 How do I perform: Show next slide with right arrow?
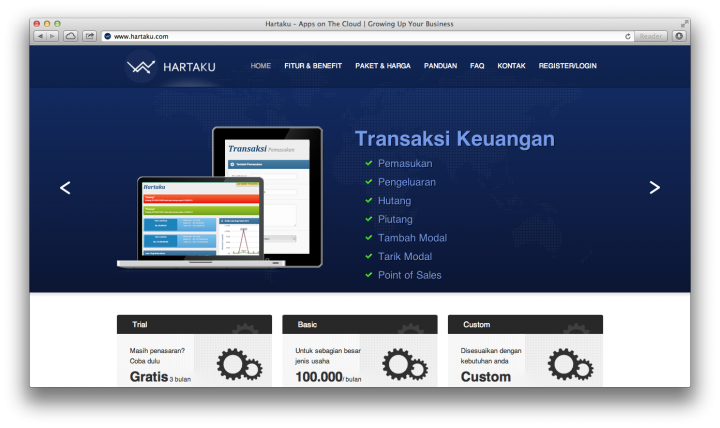pos(654,187)
